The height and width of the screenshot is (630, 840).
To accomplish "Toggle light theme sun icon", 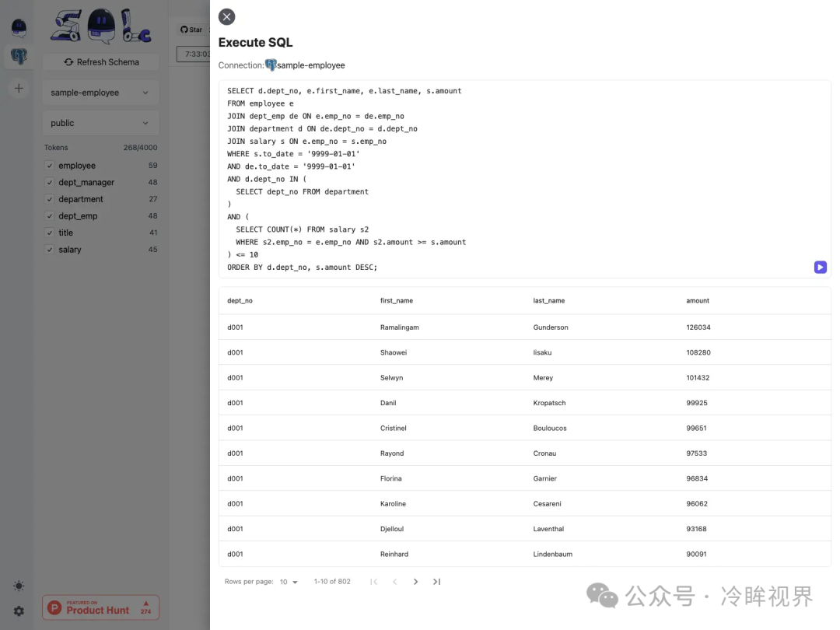I will pyautogui.click(x=19, y=586).
